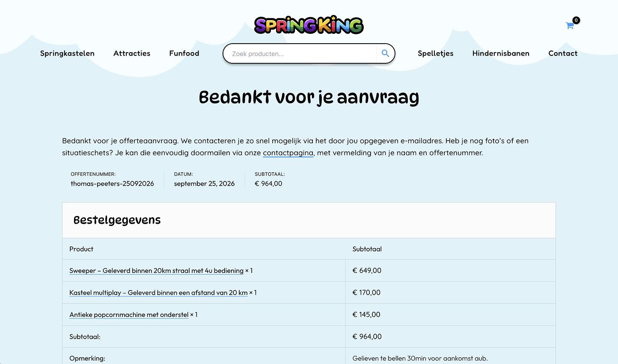Select the date september 25, 2026

204,183
